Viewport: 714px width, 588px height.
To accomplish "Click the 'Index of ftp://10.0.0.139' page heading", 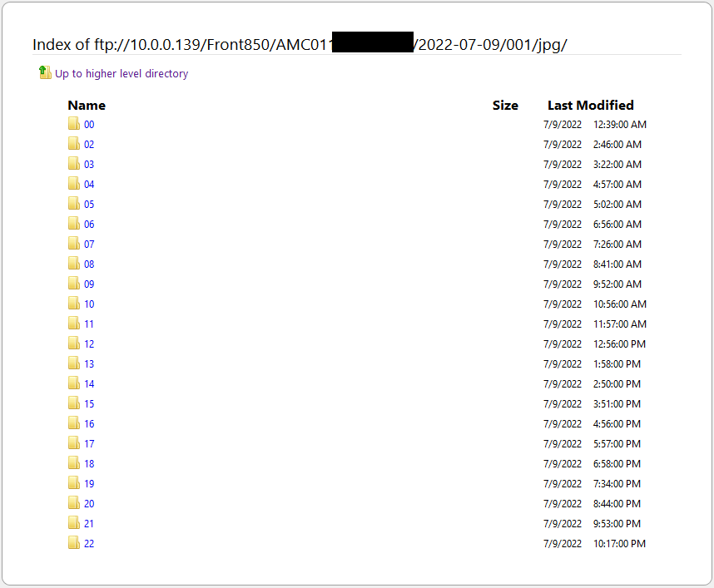I will [x=300, y=45].
